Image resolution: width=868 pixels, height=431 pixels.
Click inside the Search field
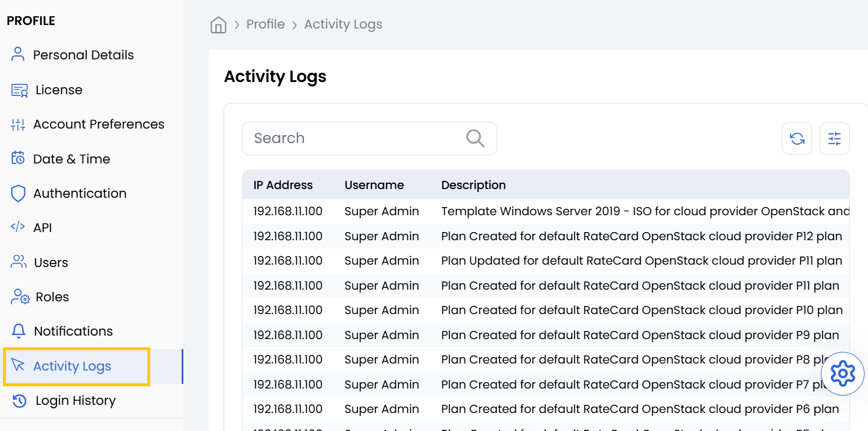click(349, 138)
